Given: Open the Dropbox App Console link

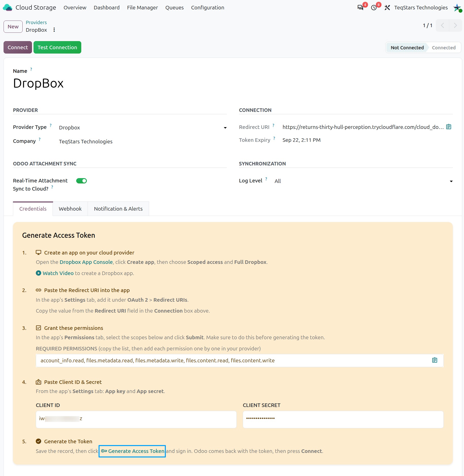Looking at the screenshot, I should (86, 262).
